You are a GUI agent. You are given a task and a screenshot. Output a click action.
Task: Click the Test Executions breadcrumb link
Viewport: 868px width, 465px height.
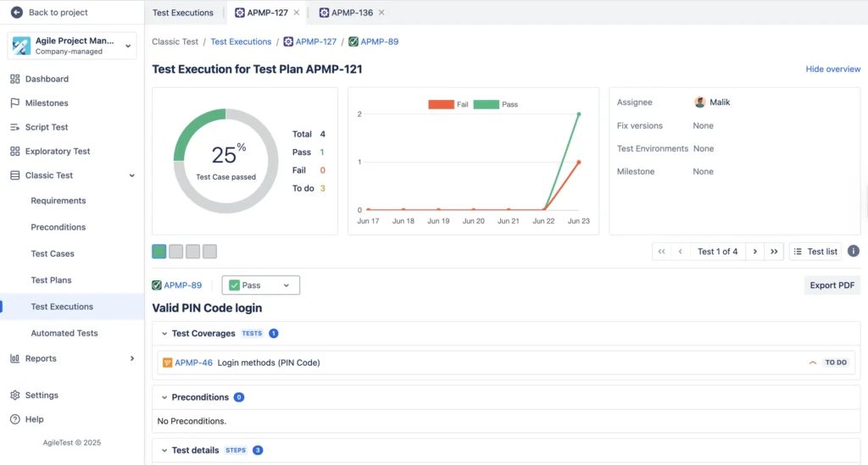(x=241, y=42)
